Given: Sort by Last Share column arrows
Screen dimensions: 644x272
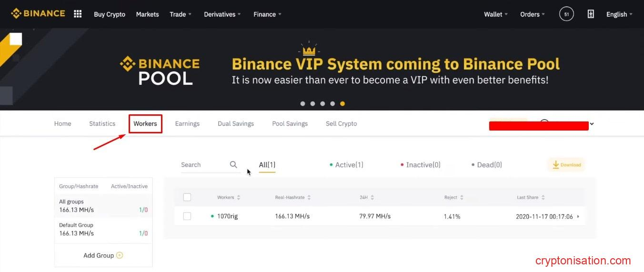Looking at the screenshot, I should [x=543, y=197].
